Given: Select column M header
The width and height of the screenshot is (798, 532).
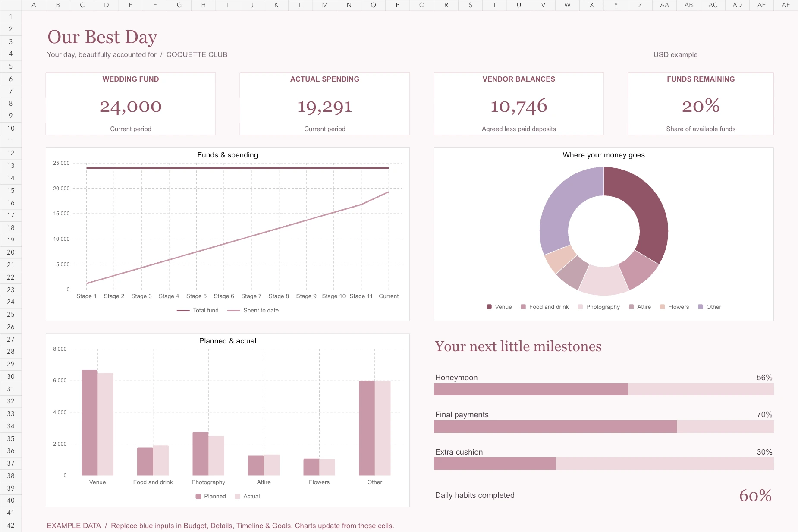Looking at the screenshot, I should click(325, 5).
